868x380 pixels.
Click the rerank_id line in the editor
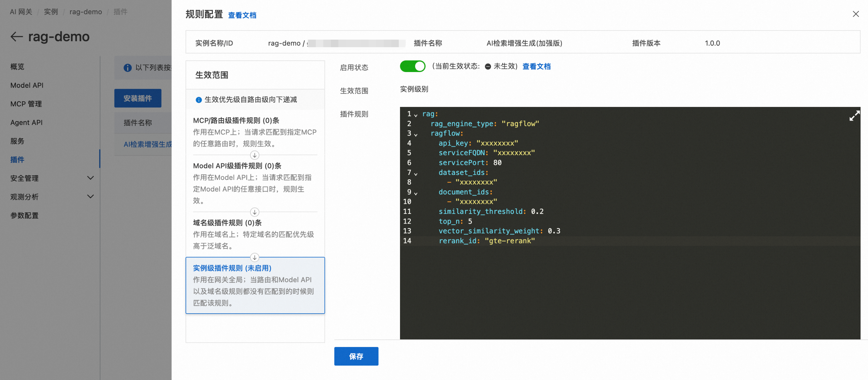coord(486,241)
